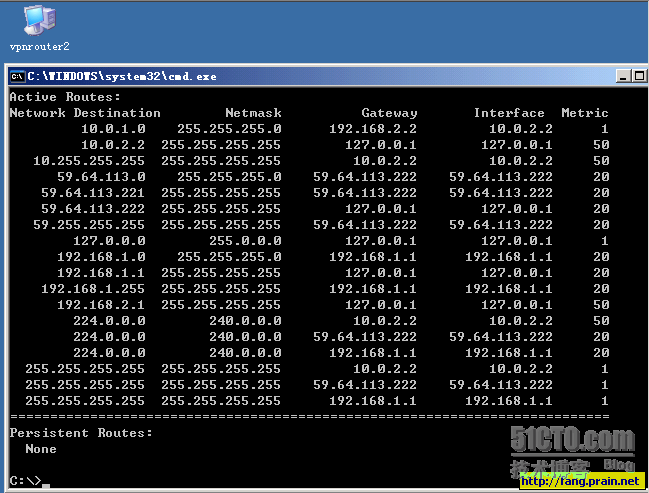
Task: Click the C:\WINDOWS\system32\cmd.exe title bar text
Action: coord(122,77)
